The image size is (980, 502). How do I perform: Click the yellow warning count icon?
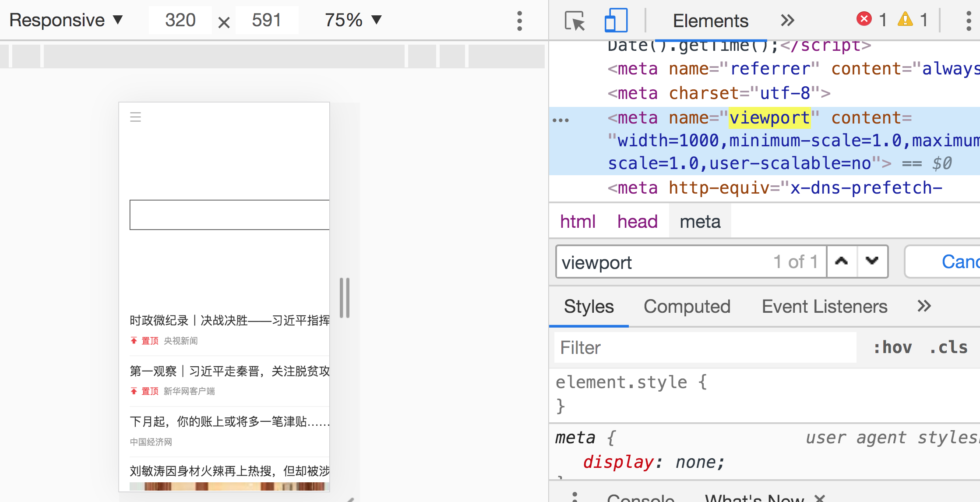[905, 19]
